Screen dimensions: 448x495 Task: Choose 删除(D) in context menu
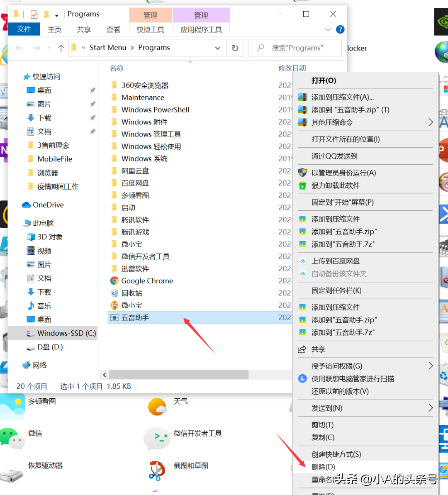(x=365, y=467)
